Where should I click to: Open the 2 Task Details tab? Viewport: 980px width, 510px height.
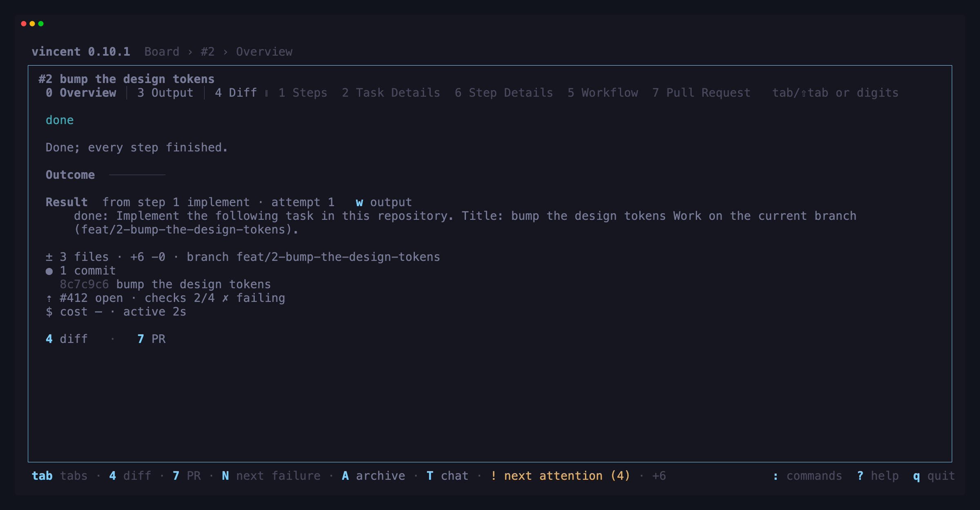(391, 93)
